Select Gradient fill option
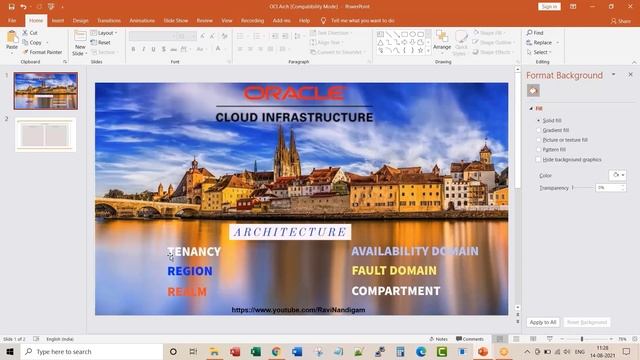The height and width of the screenshot is (360, 640). (553, 130)
